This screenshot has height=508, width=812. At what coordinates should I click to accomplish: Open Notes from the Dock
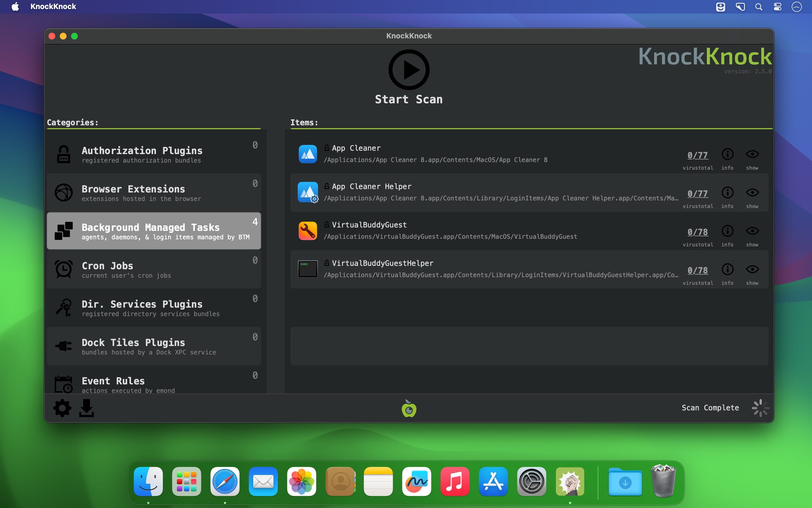[x=378, y=481]
